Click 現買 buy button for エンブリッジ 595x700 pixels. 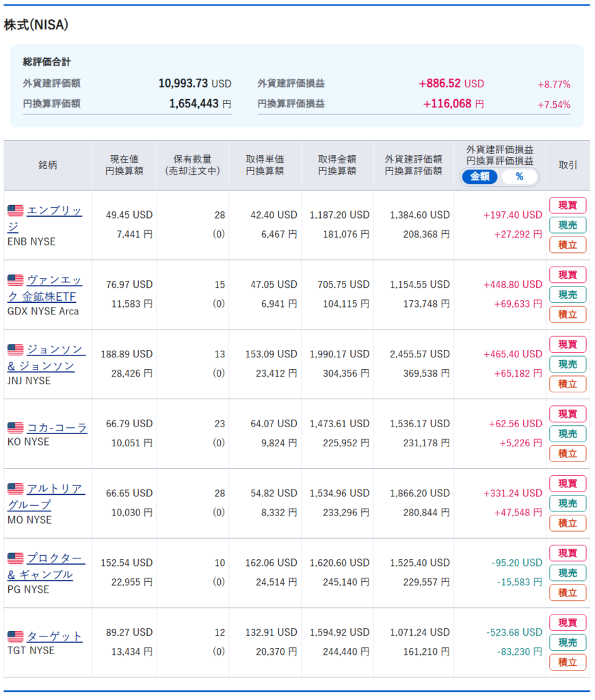pos(568,205)
